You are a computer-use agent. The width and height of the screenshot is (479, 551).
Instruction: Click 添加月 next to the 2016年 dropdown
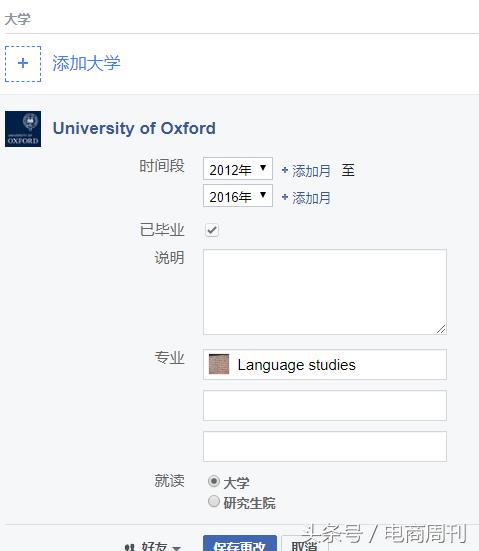point(306,198)
